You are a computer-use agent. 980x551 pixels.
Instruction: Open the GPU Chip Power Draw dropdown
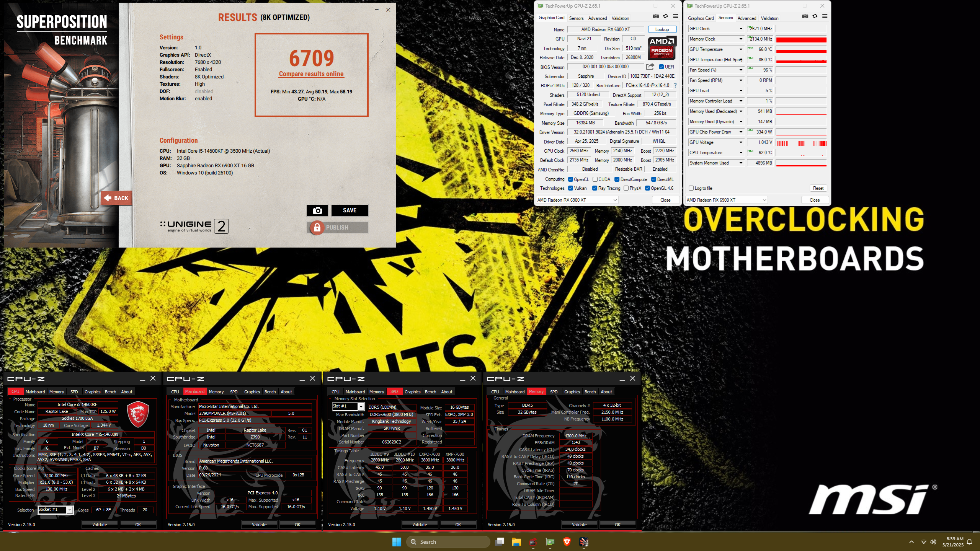pyautogui.click(x=741, y=132)
